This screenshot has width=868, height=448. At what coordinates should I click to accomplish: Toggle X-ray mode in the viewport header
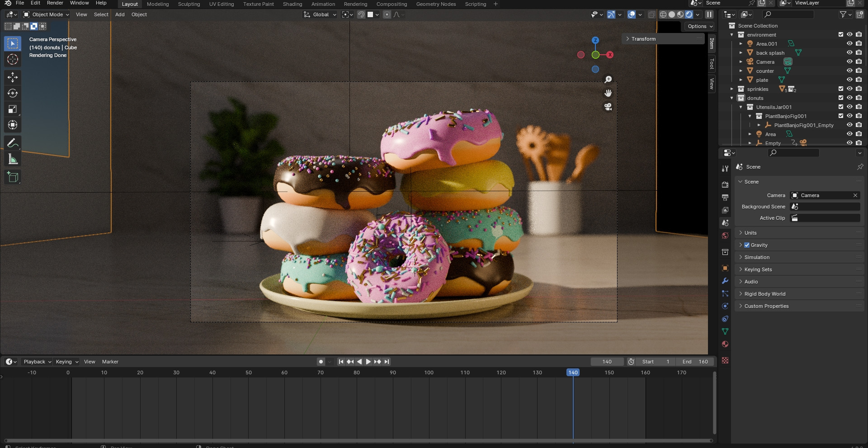point(651,14)
